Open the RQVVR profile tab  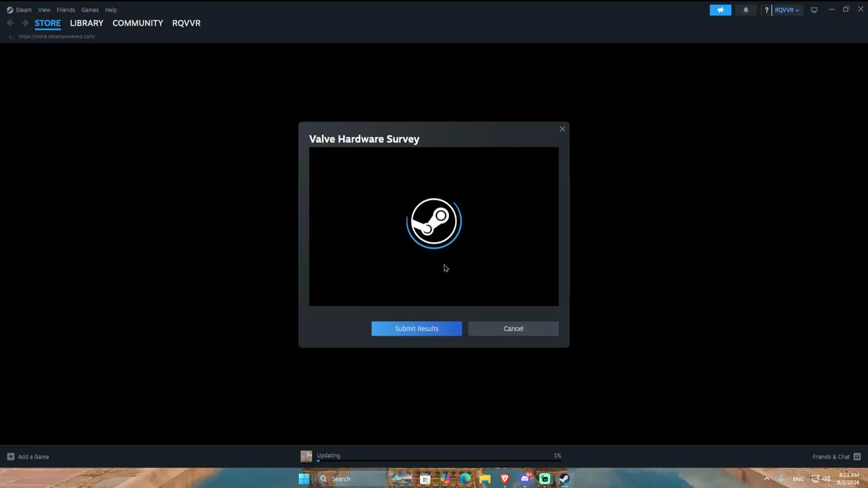[186, 23]
